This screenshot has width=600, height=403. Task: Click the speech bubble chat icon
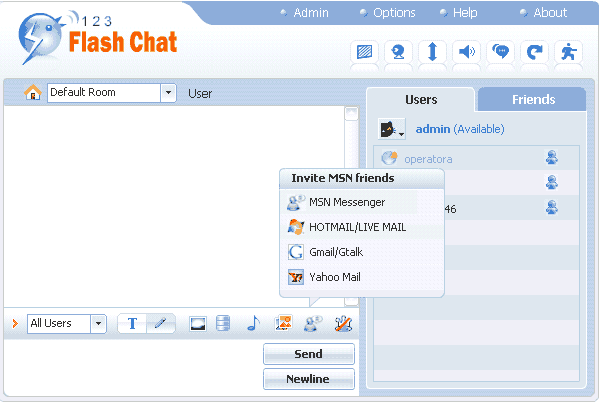(x=501, y=52)
